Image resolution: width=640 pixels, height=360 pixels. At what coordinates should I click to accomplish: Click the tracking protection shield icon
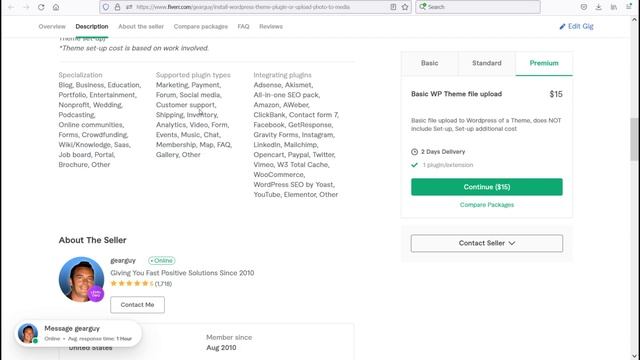(x=106, y=7)
